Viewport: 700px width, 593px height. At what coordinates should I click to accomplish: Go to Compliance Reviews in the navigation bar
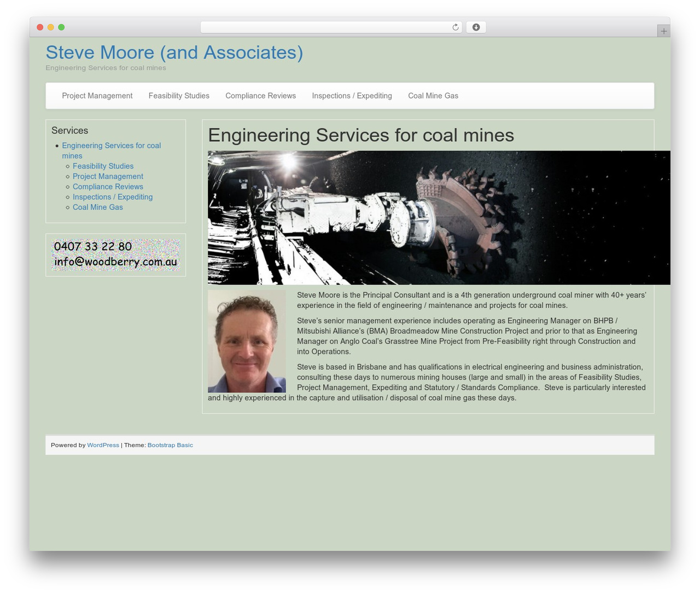(x=261, y=96)
